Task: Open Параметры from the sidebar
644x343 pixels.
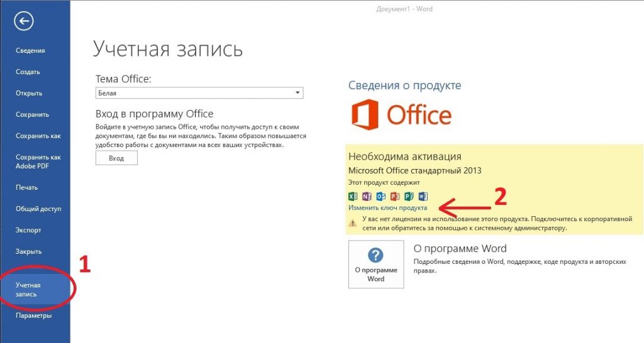Action: pyautogui.click(x=34, y=315)
